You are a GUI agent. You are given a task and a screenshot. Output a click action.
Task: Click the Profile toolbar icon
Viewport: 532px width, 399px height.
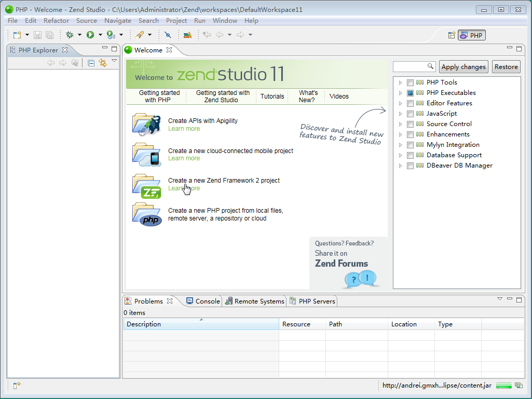pos(111,35)
